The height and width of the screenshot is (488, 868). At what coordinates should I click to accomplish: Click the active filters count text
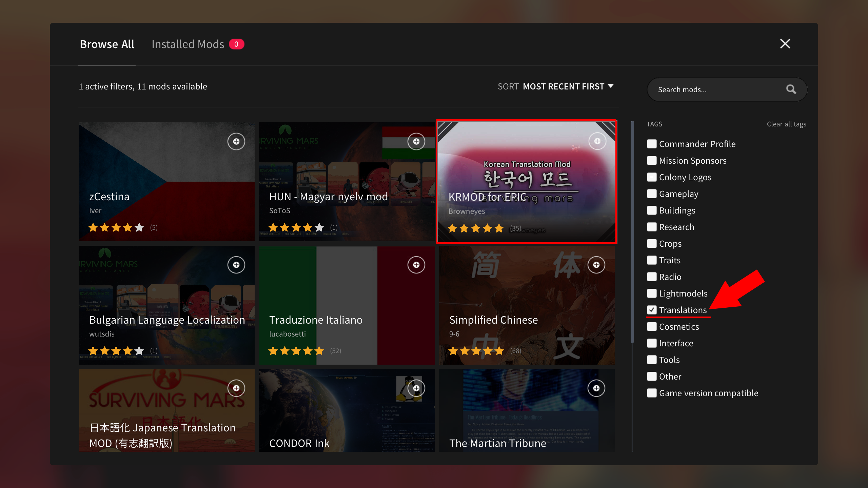(143, 86)
